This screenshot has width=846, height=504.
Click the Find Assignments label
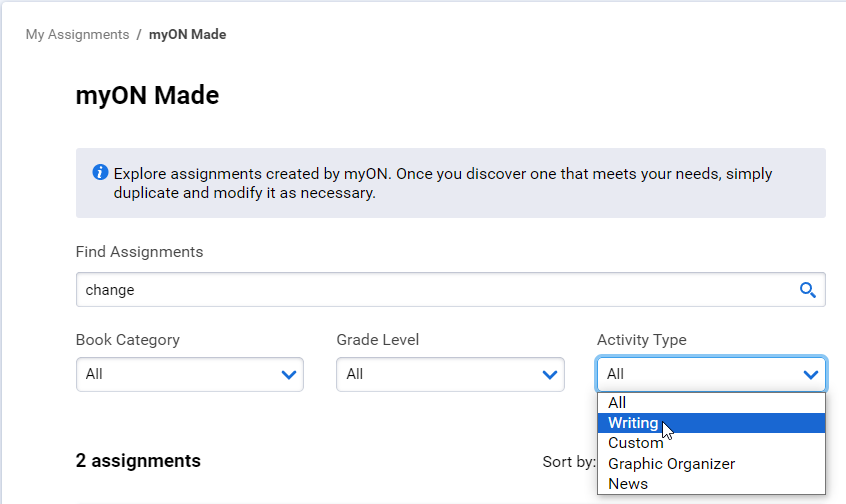pyautogui.click(x=139, y=252)
